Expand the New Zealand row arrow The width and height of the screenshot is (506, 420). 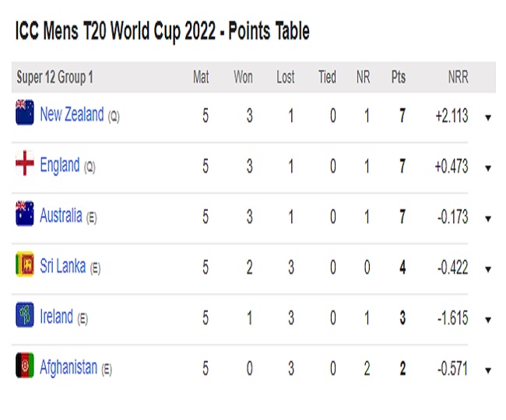488,117
